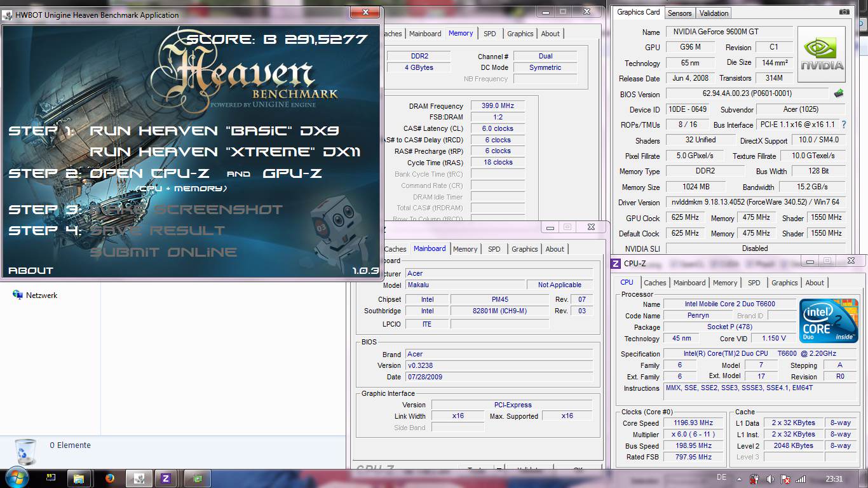This screenshot has height=488, width=868.
Task: Run Heaven "Xtreme" DX11 benchmark
Action: click(225, 151)
